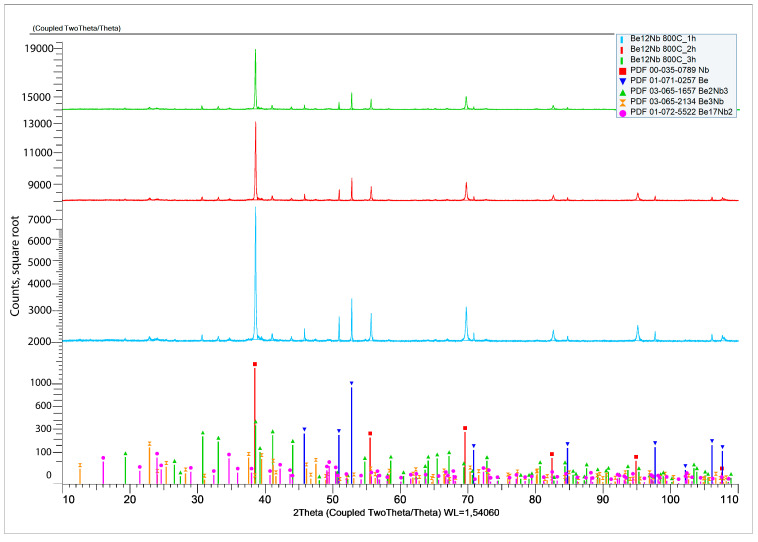The width and height of the screenshot is (758, 542).
Task: Click the 2Theta x-axis title label
Action: tap(396, 513)
